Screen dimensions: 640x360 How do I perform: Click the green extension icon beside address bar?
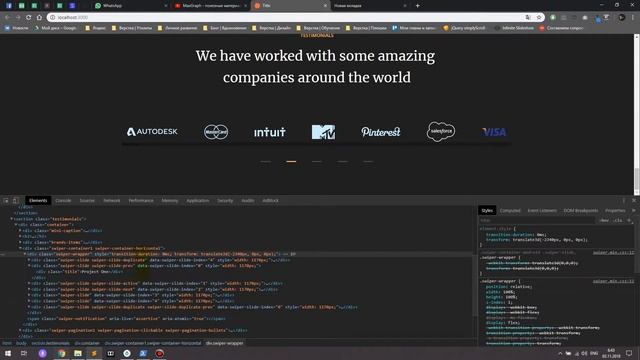pos(553,17)
